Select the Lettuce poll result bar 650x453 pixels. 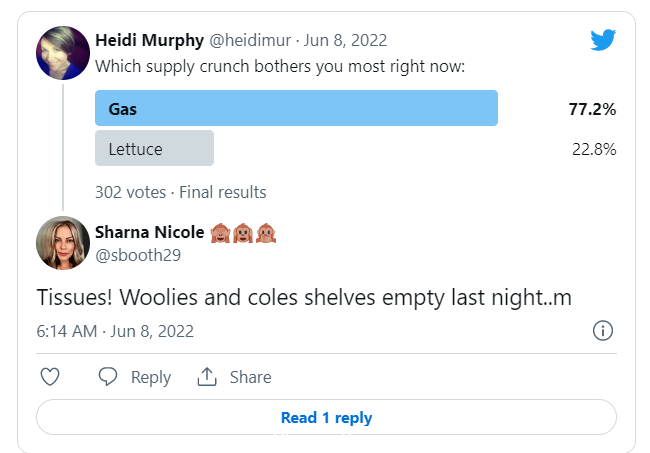pyautogui.click(x=154, y=148)
